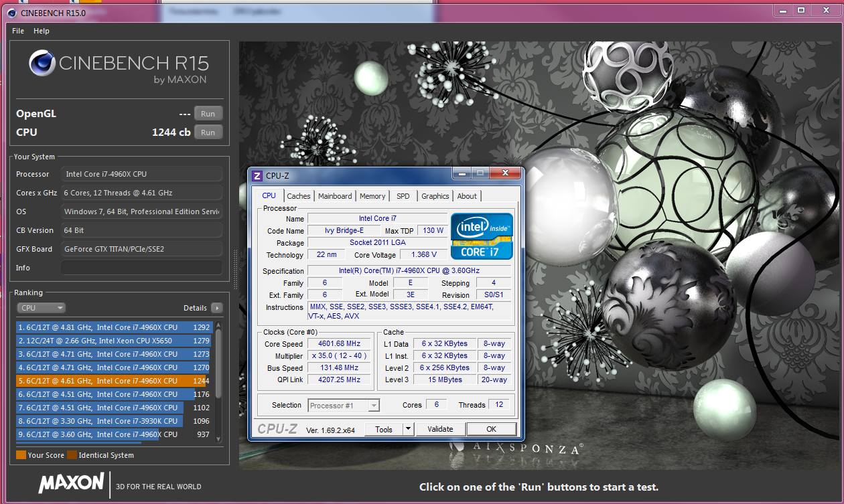
Task: Click the Max TDP value 130 W
Action: click(x=433, y=230)
